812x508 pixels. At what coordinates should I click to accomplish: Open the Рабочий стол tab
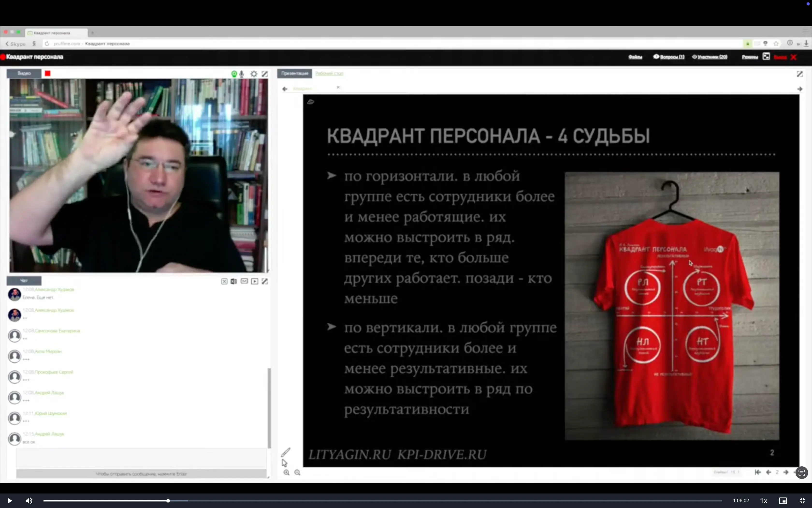[x=329, y=73]
